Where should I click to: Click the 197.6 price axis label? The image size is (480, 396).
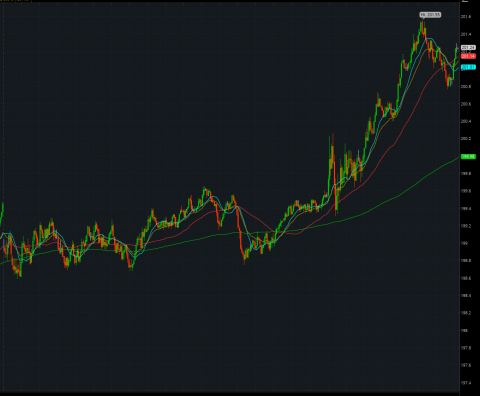466,365
